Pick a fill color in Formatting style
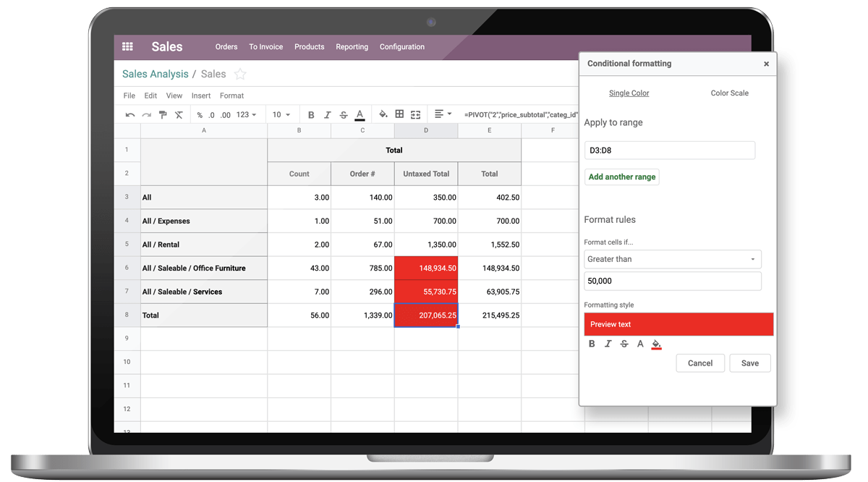Screen dimensions: 868x482 coord(656,344)
